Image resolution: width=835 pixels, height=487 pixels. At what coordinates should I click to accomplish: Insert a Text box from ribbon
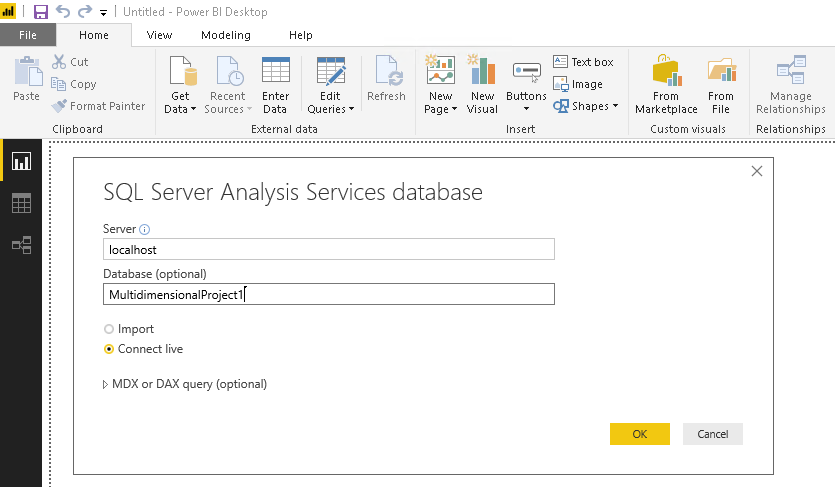[x=583, y=62]
